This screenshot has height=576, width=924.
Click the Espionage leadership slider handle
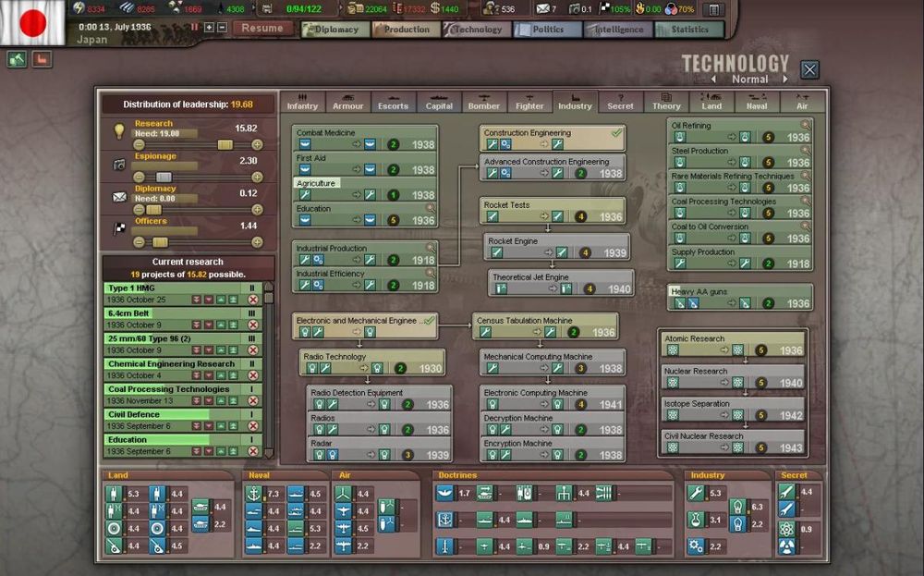(x=164, y=177)
